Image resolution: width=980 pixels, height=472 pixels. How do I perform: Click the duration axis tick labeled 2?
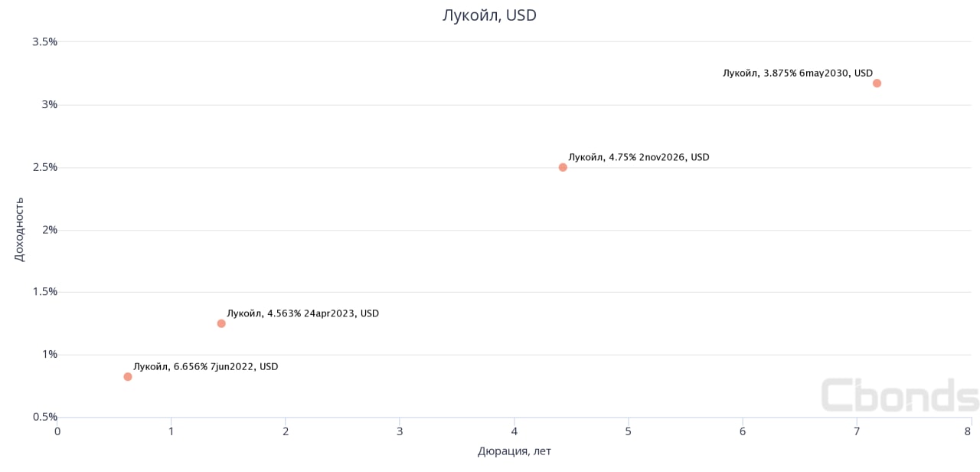coord(286,431)
